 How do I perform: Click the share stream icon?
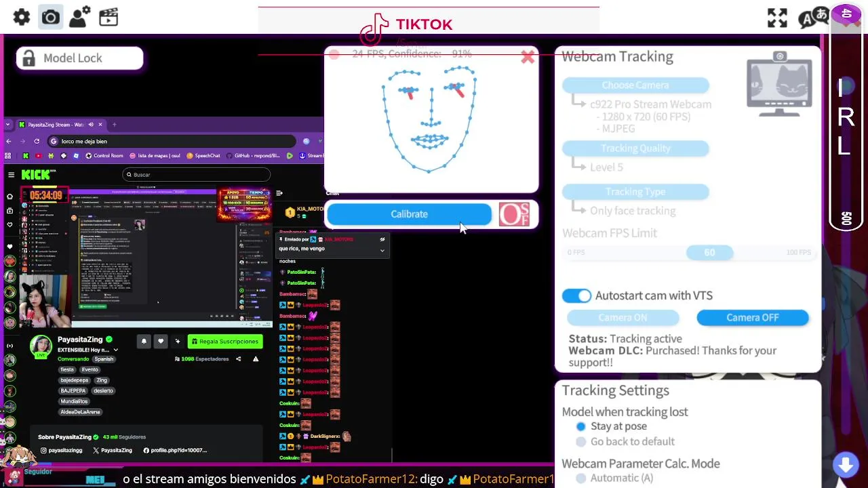pyautogui.click(x=239, y=359)
